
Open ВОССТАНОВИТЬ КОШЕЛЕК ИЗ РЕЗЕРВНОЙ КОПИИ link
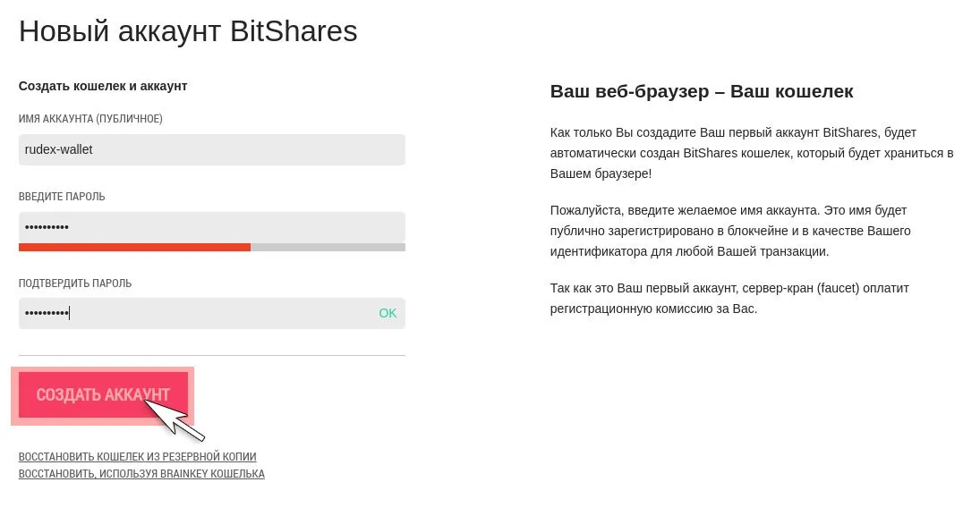tap(137, 457)
